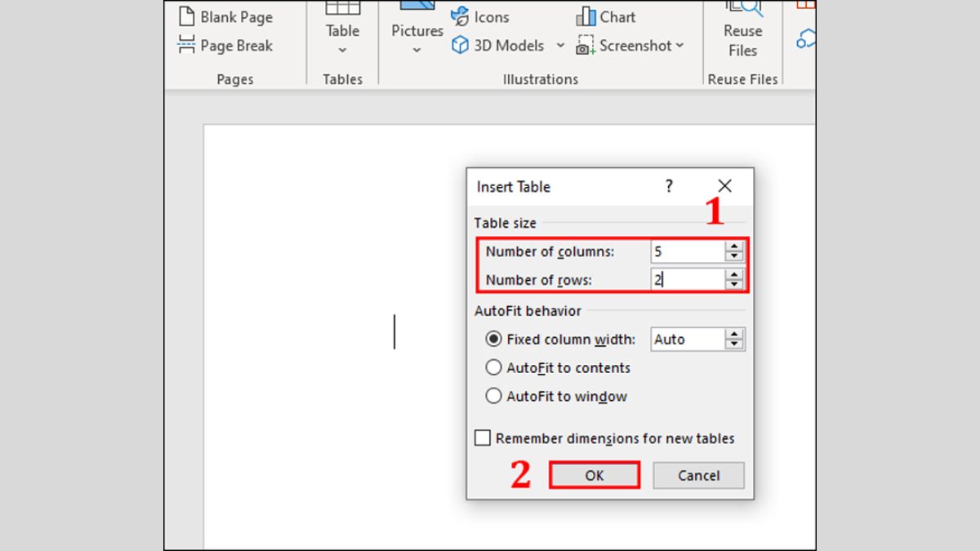The image size is (980, 551).
Task: Click the Screenshot tool icon
Action: pyautogui.click(x=586, y=46)
